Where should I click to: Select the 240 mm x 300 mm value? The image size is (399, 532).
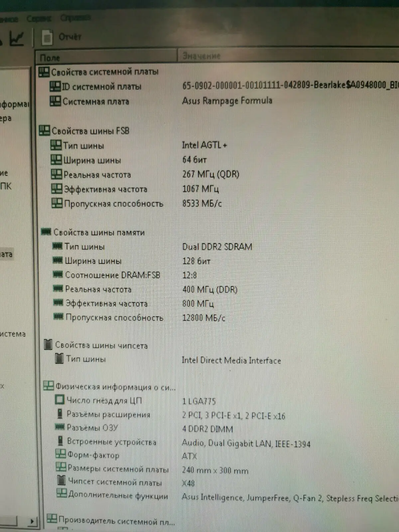pos(215,470)
